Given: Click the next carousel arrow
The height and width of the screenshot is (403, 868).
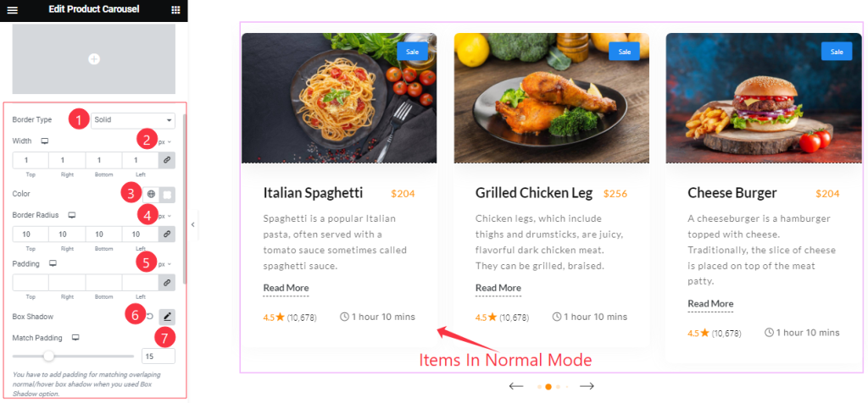Looking at the screenshot, I should pyautogui.click(x=587, y=386).
